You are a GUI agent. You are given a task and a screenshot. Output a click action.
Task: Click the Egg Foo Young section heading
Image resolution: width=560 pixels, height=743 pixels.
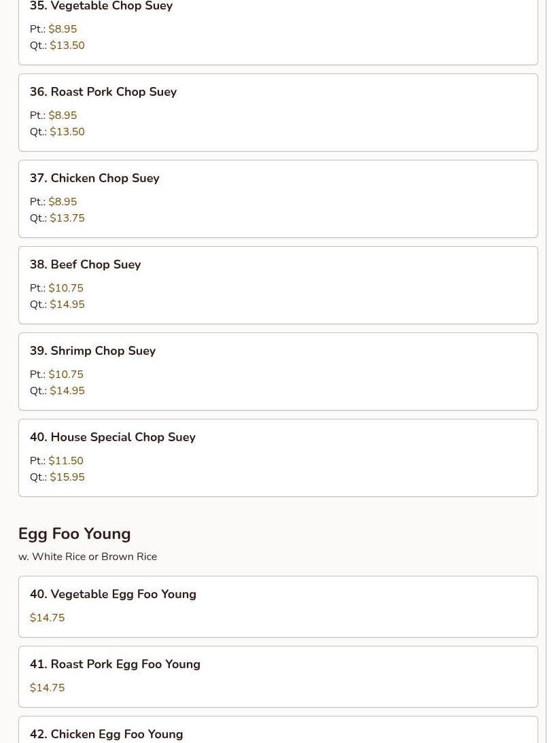click(x=74, y=534)
